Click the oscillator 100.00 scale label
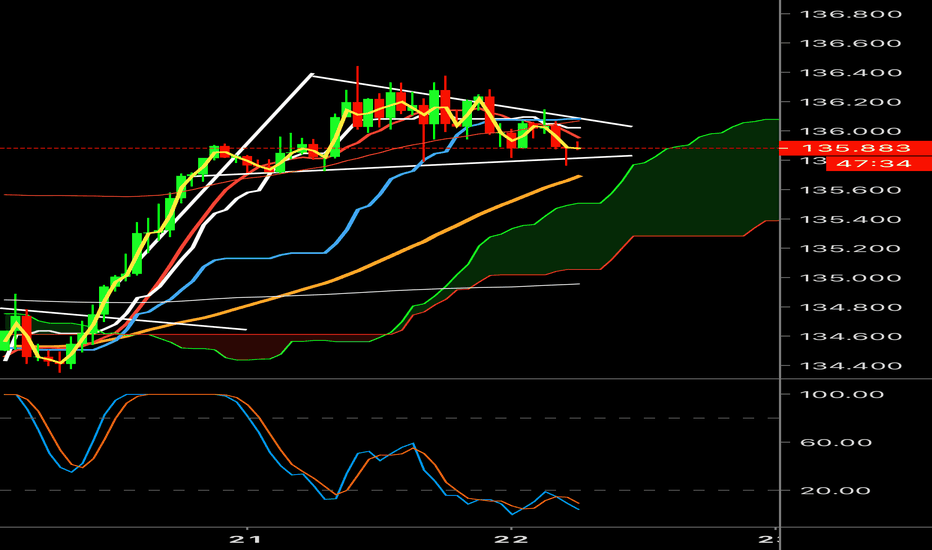The height and width of the screenshot is (550, 932). [842, 395]
